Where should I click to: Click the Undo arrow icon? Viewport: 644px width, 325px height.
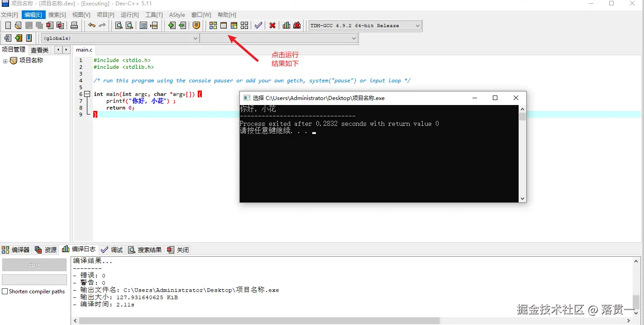92,25
